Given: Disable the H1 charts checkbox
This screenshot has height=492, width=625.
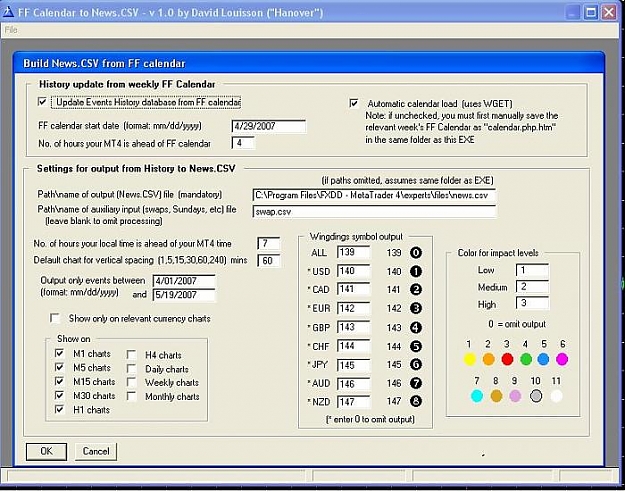Looking at the screenshot, I should click(x=59, y=409).
